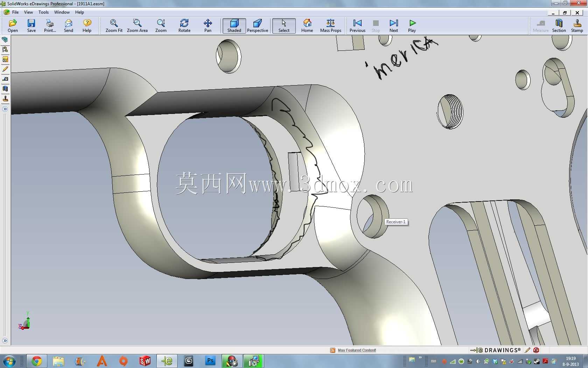Open Drawing sheets sidebar icon
588x368 pixels.
pos(5,60)
